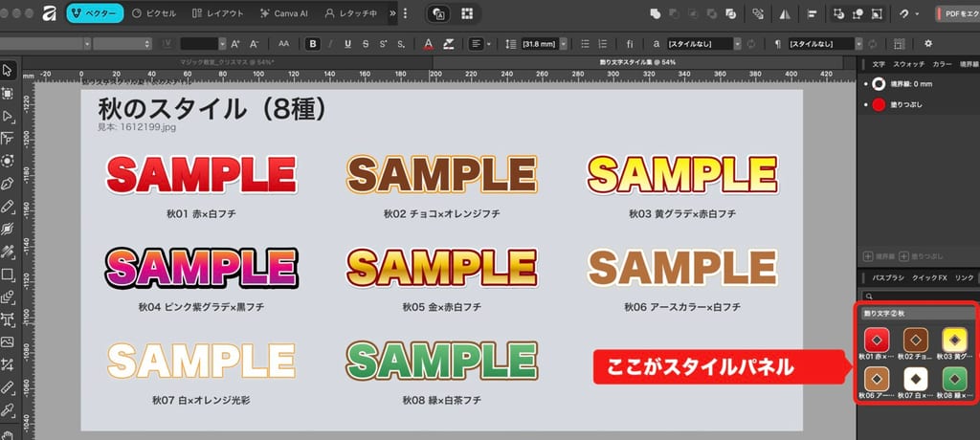Select the Artboard tool in left toolbar

pos(8,93)
